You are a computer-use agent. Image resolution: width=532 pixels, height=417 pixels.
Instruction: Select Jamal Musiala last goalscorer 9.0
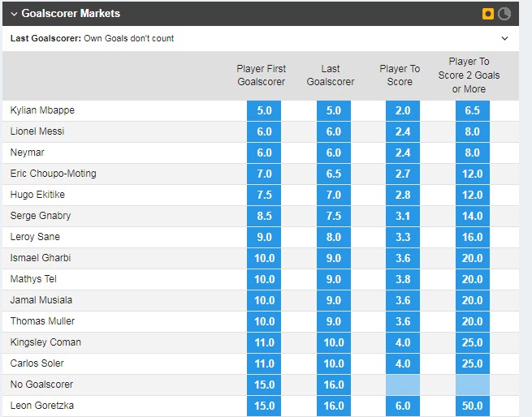pyautogui.click(x=333, y=301)
